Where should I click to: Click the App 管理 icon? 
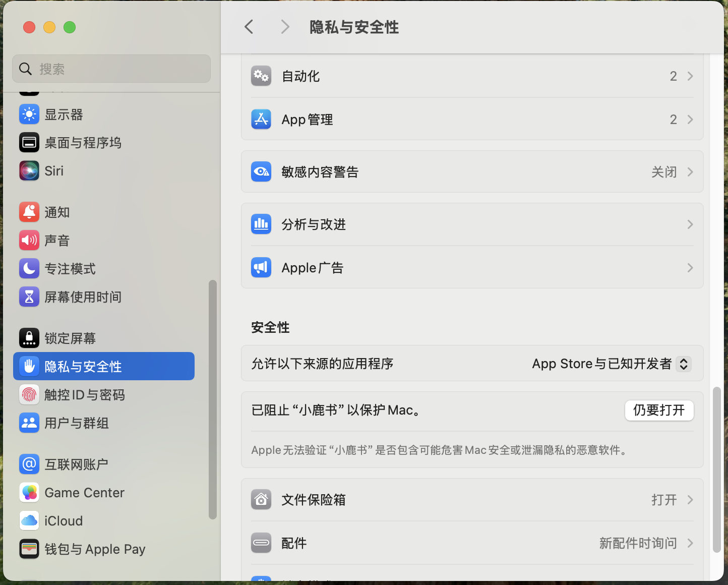(x=261, y=120)
